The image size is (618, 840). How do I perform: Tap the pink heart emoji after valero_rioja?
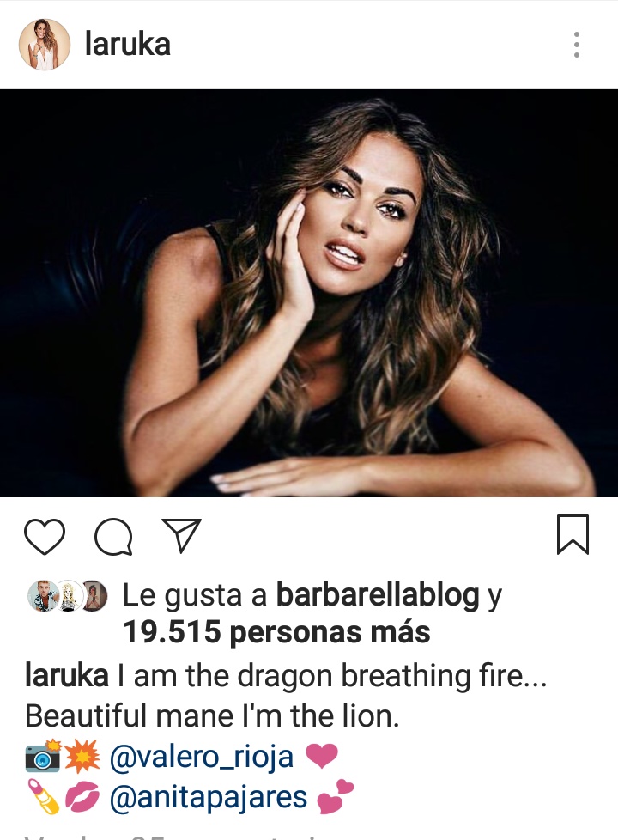coord(321,757)
